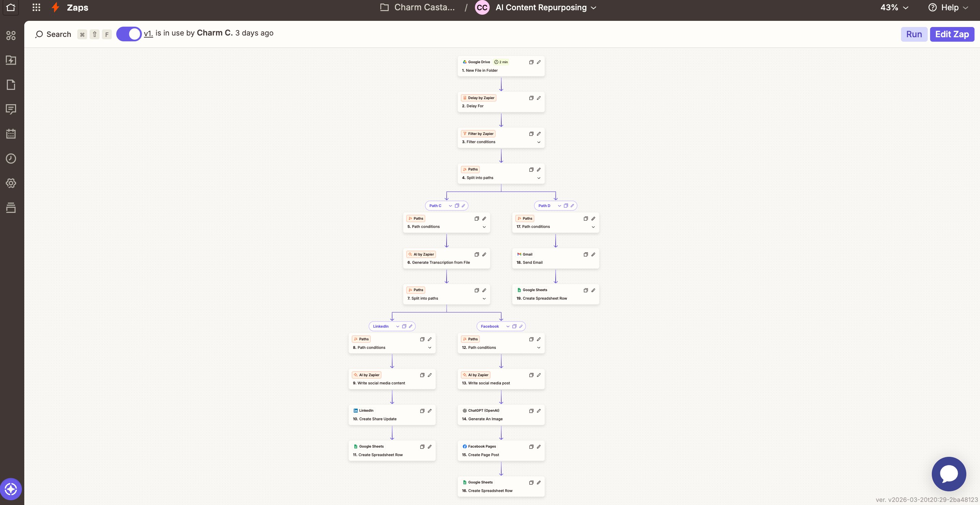This screenshot has width=980, height=505.
Task: Open the settings gear in the sidebar
Action: (11, 183)
